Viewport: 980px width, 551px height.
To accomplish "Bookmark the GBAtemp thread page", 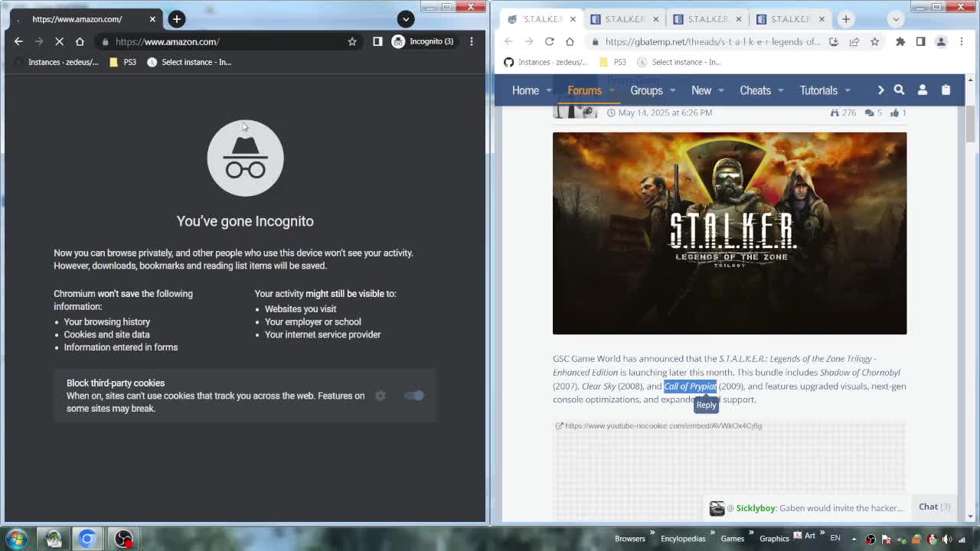I will [x=874, y=41].
